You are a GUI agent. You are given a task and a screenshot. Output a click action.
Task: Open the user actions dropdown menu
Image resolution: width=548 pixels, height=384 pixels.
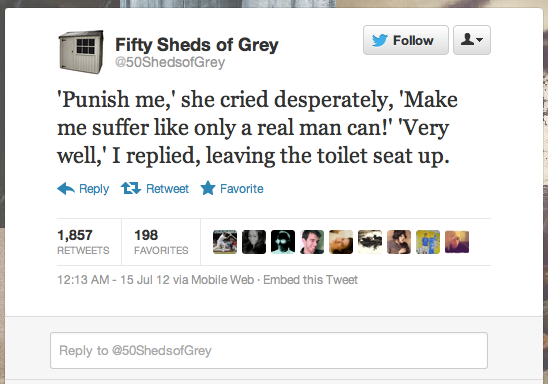[472, 40]
